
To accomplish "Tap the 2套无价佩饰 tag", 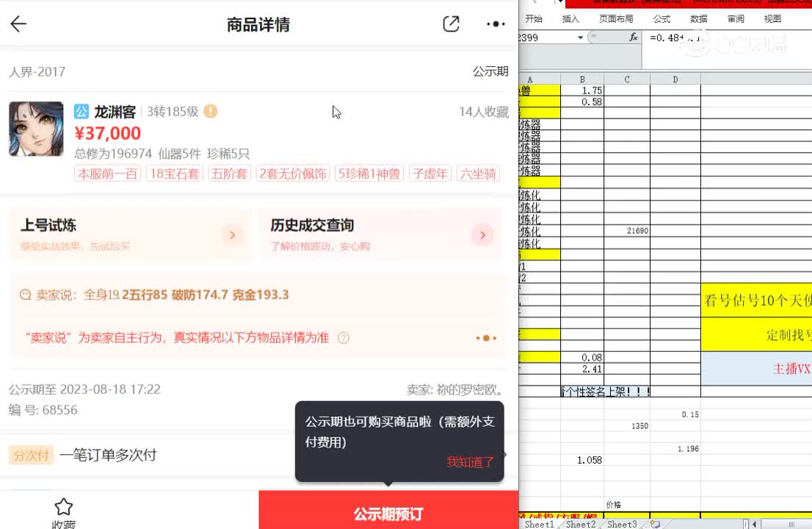I will click(293, 173).
